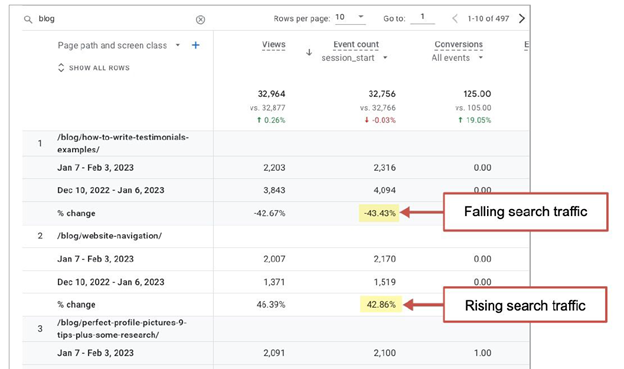Viewport: 624px width, 369px height.
Task: Sort by Views column header
Action: (x=273, y=45)
